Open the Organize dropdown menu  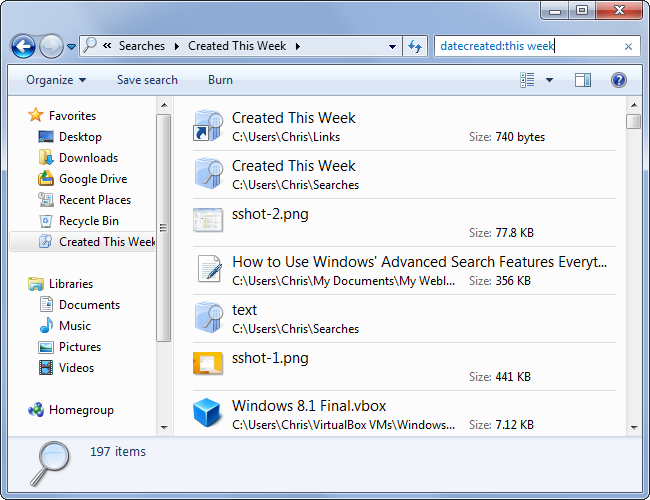tap(56, 80)
